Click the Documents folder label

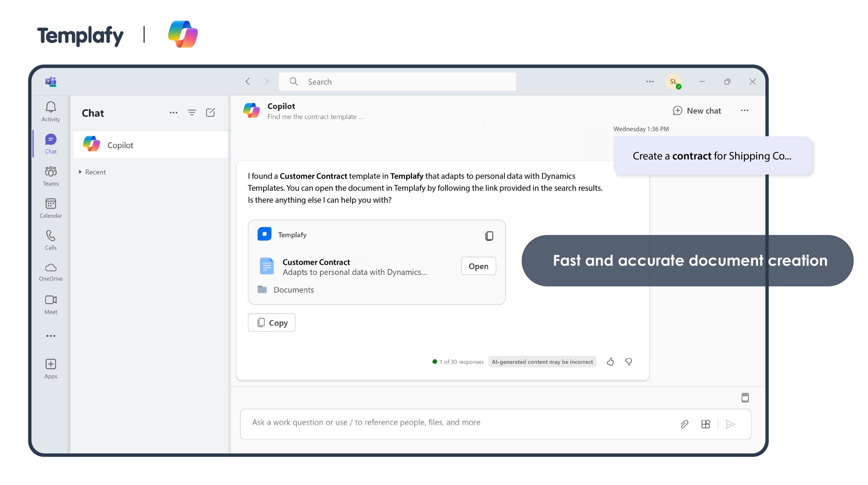(294, 289)
